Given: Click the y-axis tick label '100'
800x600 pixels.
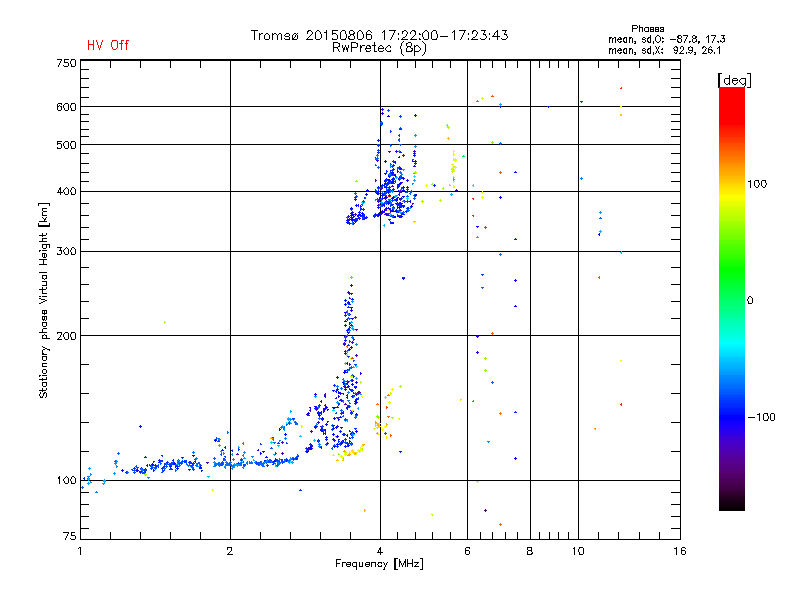Looking at the screenshot, I should tap(66, 481).
